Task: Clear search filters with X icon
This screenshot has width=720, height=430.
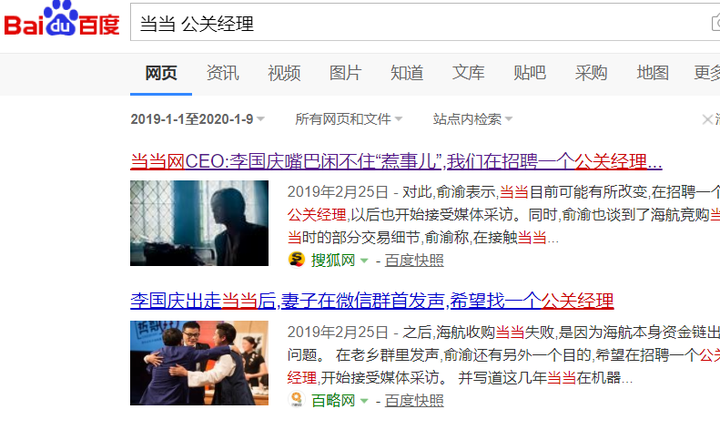Action: (707, 119)
